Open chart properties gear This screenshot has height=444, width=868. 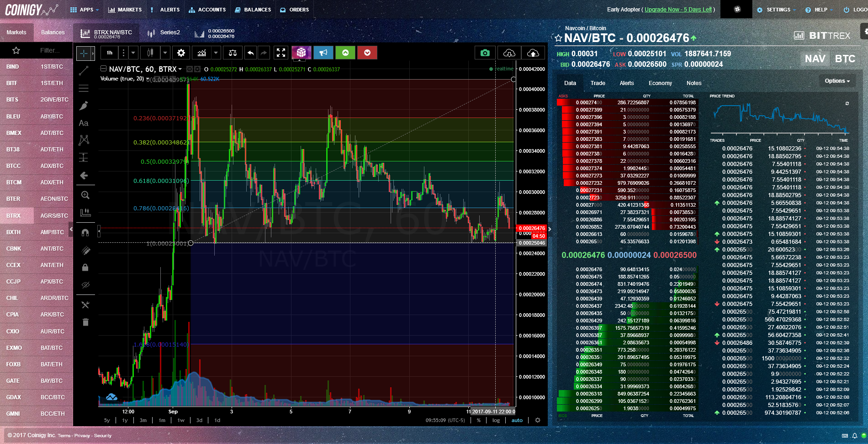point(181,53)
